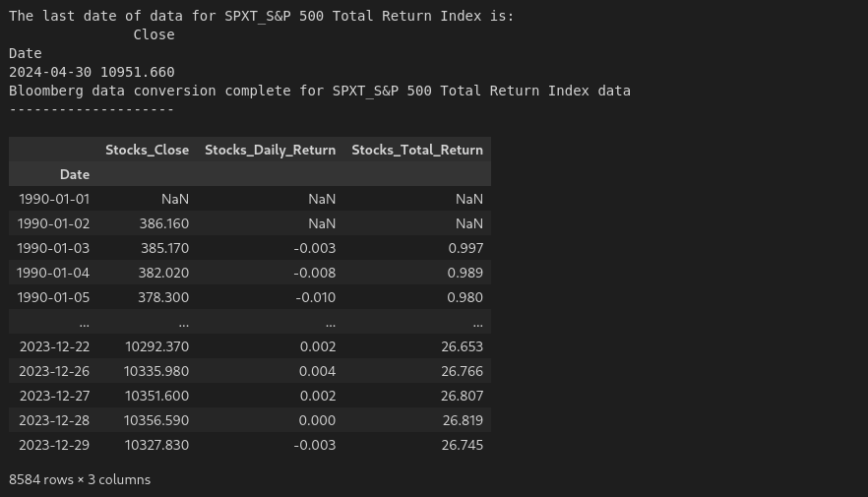
Task: Click the daily return -0.008
Action: pos(315,273)
